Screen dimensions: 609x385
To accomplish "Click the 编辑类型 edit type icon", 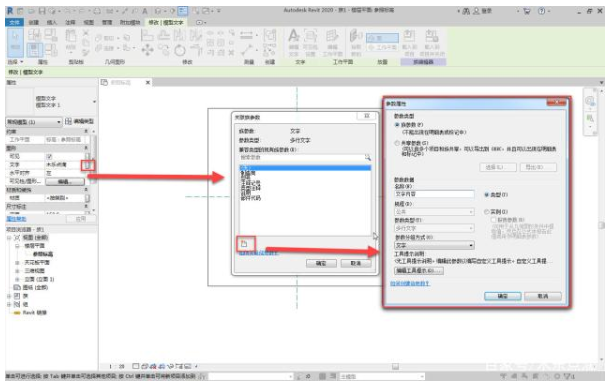I will pyautogui.click(x=68, y=122).
